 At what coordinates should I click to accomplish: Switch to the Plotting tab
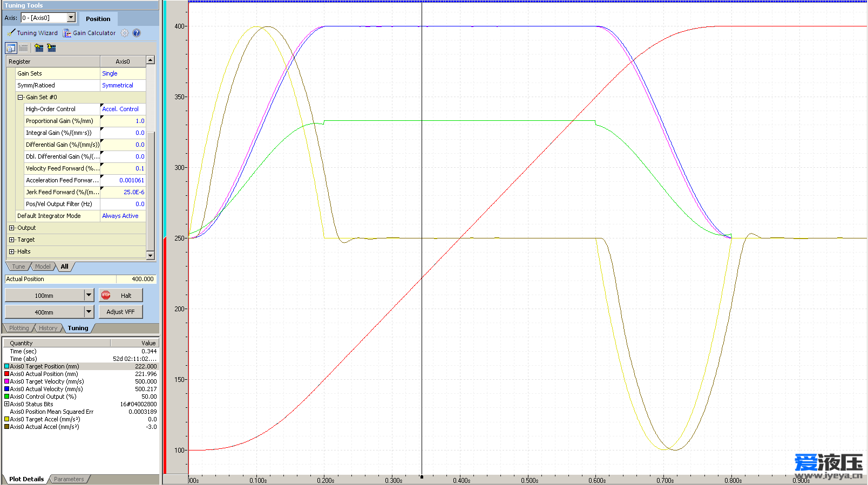point(19,328)
